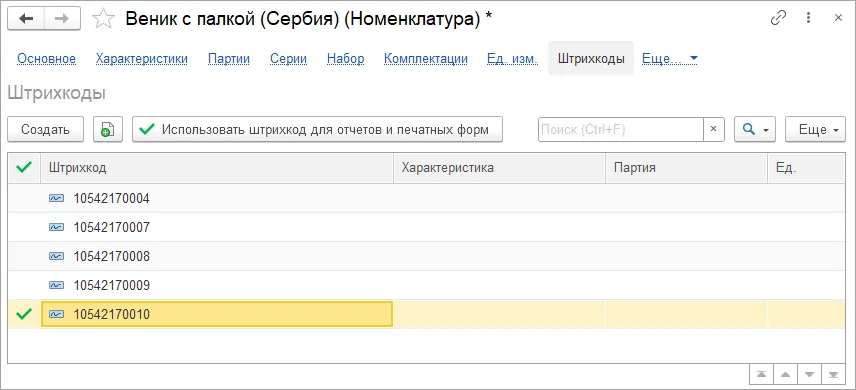Switch to Партии section
Viewport: 856px width, 390px height.
tap(229, 58)
